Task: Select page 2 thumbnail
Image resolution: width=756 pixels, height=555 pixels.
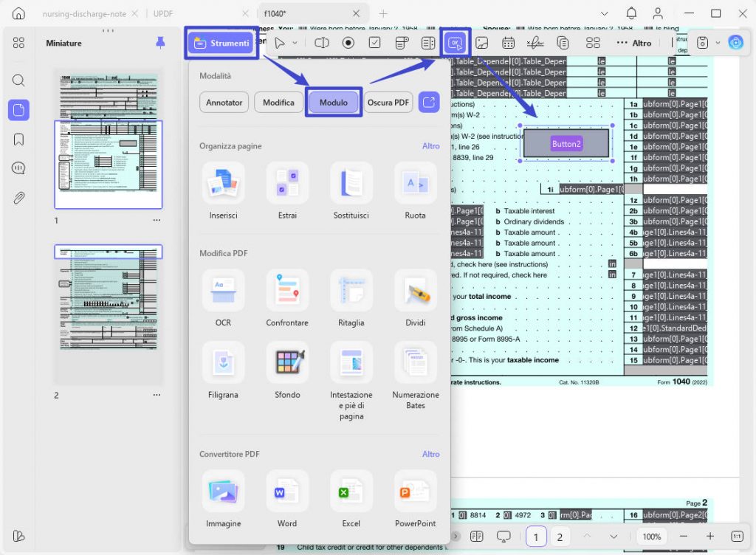Action: tap(109, 314)
